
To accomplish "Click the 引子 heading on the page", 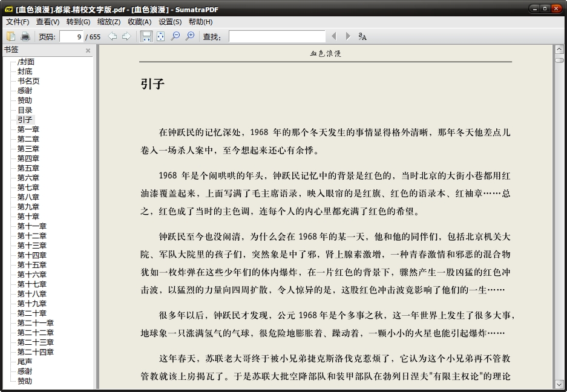I will coord(152,84).
